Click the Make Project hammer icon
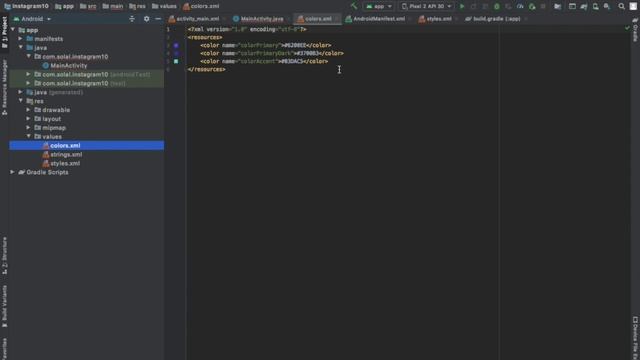 pyautogui.click(x=354, y=6)
